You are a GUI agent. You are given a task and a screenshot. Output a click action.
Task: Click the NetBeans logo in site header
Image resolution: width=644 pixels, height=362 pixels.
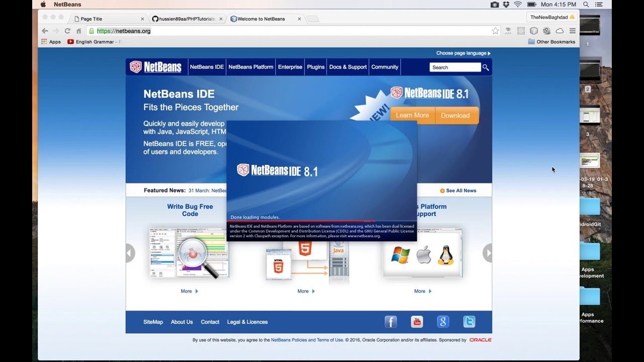pyautogui.click(x=155, y=67)
